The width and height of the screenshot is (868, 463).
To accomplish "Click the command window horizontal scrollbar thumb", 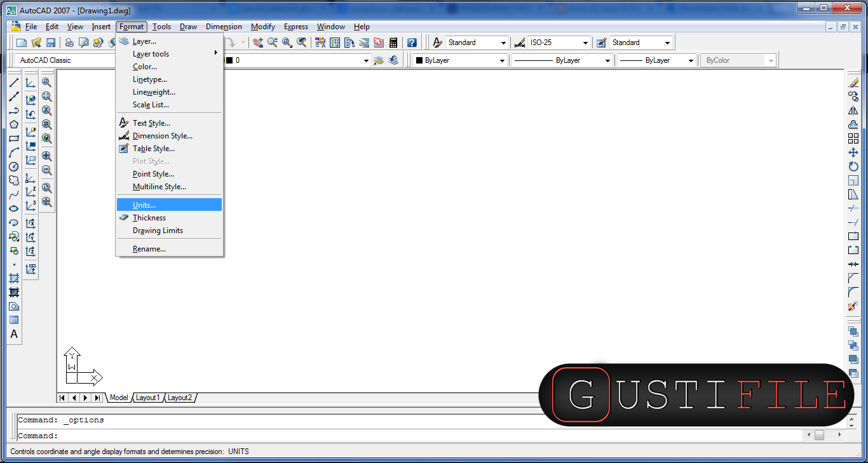I will tap(820, 436).
